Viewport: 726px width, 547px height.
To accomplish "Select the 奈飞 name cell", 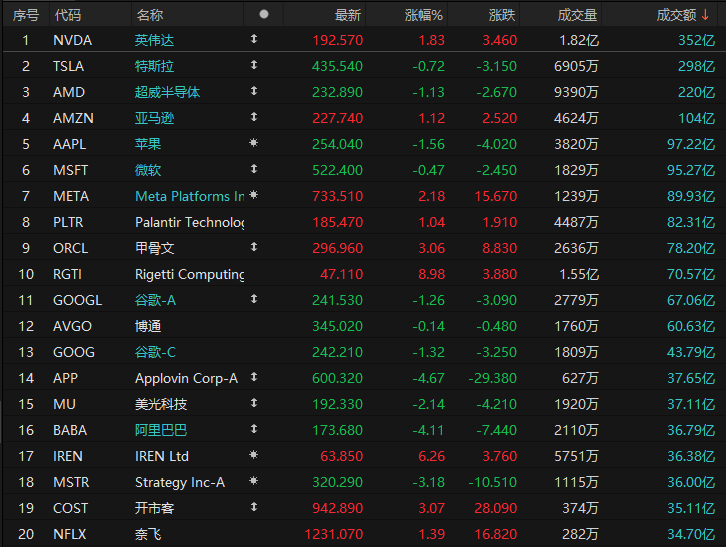I will tap(148, 534).
